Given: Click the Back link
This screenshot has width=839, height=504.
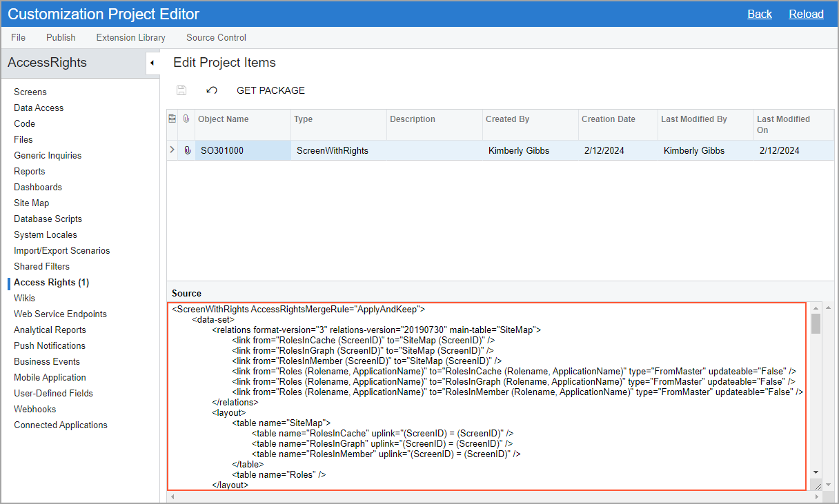Looking at the screenshot, I should point(760,14).
